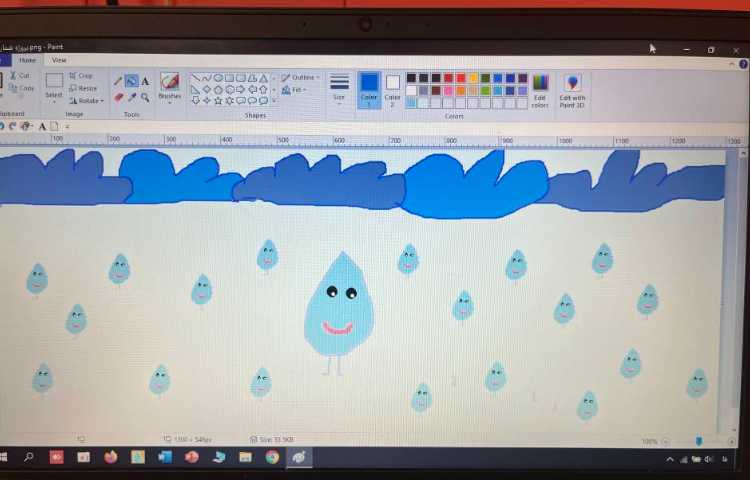
Task: Pick the Text tool
Action: [145, 81]
